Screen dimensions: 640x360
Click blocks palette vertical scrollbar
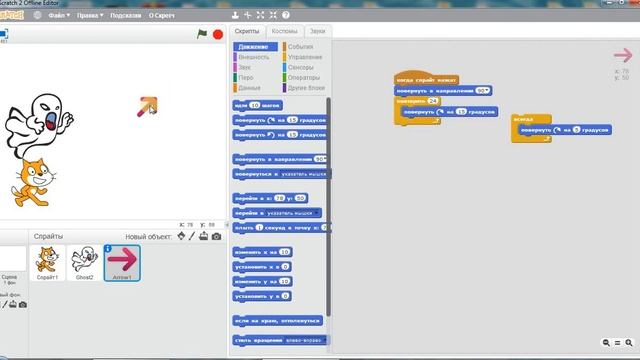(328, 206)
